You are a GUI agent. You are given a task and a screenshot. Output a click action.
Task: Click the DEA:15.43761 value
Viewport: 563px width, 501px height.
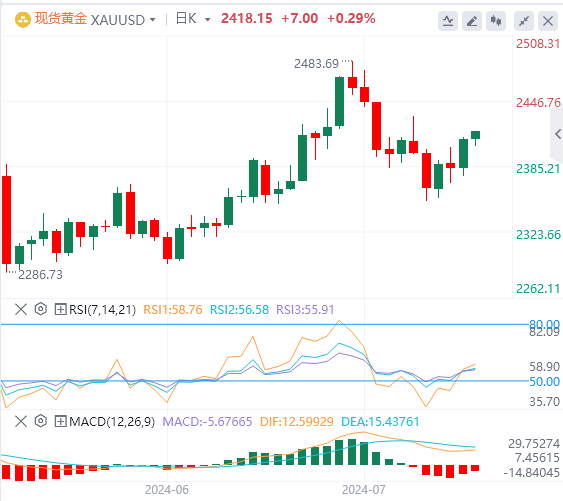click(x=380, y=422)
